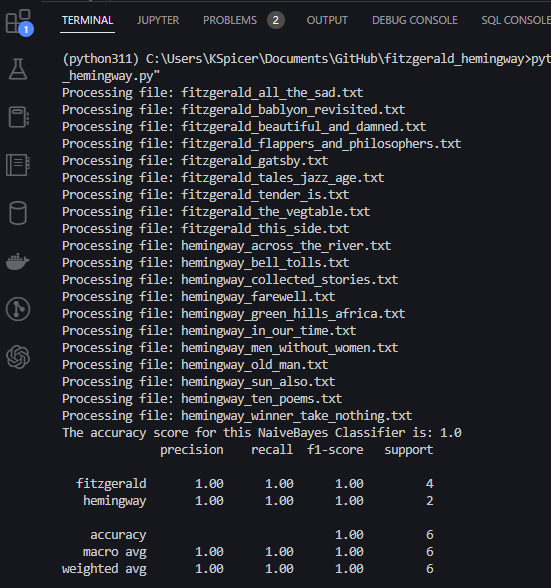
Task: Open the Git graph circular icon
Action: click(18, 309)
